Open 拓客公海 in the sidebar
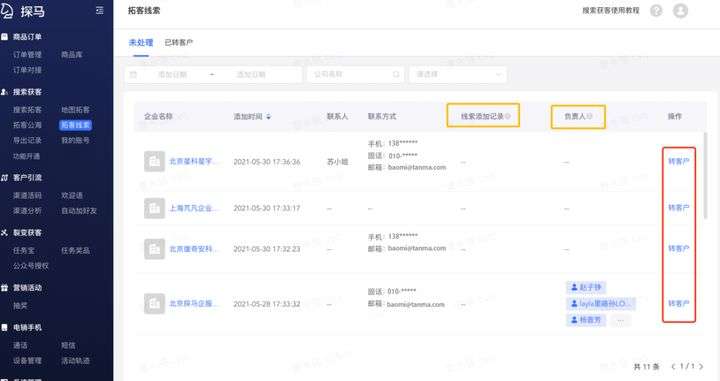This screenshot has height=381, width=720. [x=28, y=125]
